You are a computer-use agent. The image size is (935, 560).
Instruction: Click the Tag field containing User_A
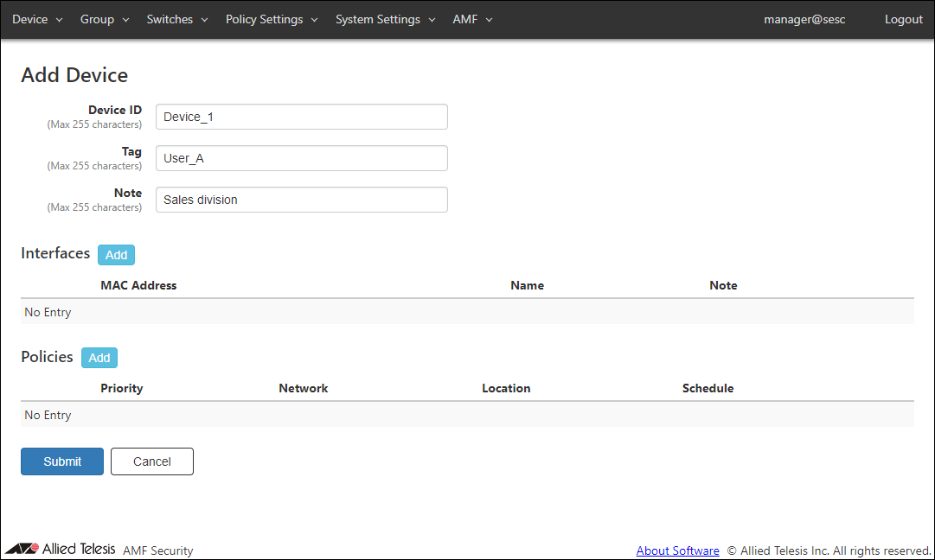(301, 158)
